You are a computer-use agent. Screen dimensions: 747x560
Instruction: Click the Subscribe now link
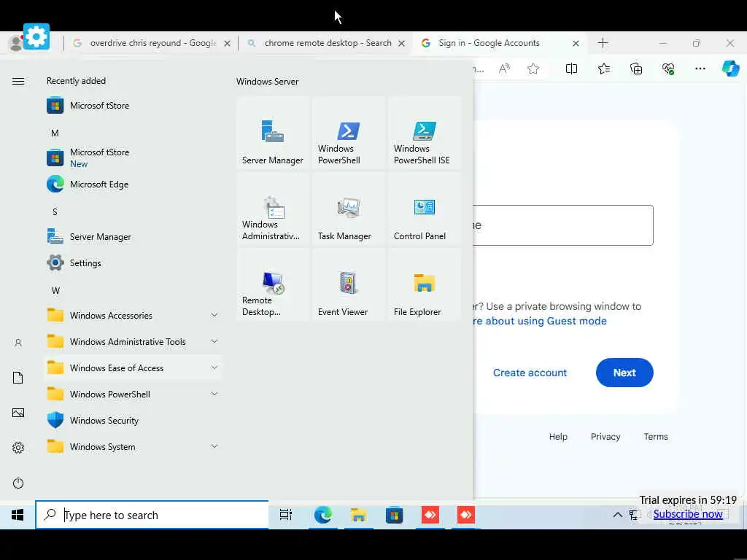(x=688, y=514)
